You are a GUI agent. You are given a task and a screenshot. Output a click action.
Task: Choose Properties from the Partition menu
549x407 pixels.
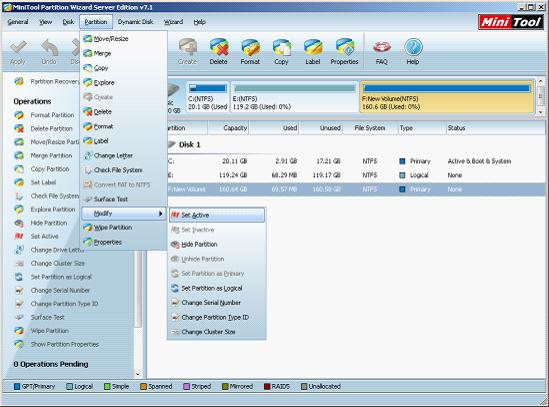point(124,242)
